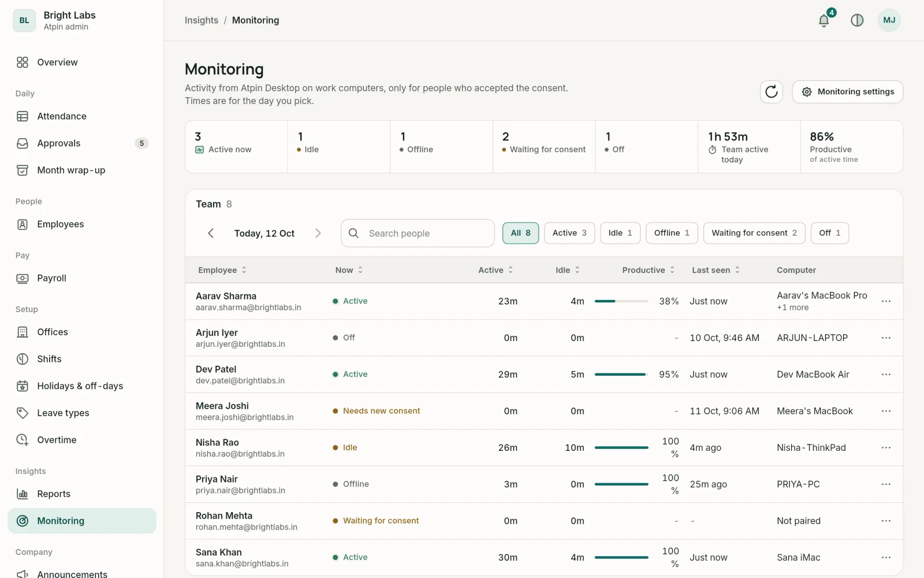The width and height of the screenshot is (924, 578).
Task: Open Holidays & off-days
Action: [82, 386]
